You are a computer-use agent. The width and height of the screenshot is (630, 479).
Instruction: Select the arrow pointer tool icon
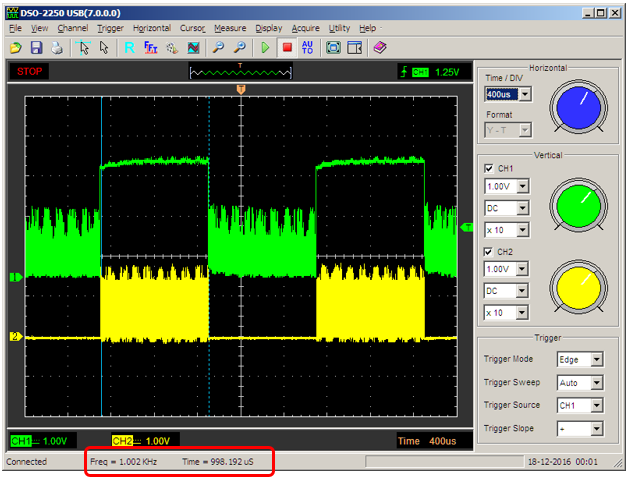coord(104,48)
